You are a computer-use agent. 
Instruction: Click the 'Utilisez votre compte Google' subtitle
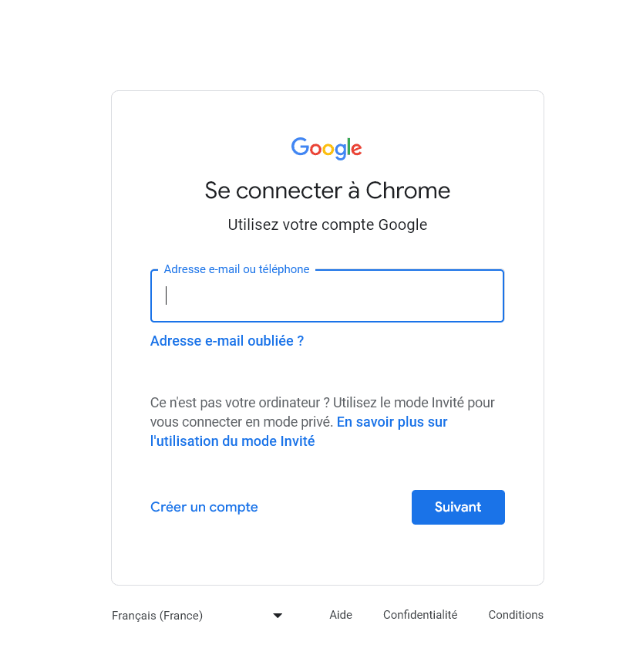coord(328,225)
